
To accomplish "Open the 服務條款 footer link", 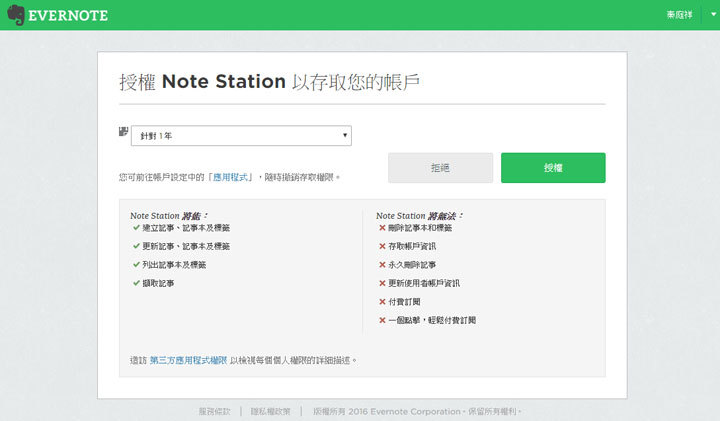I will (x=214, y=411).
